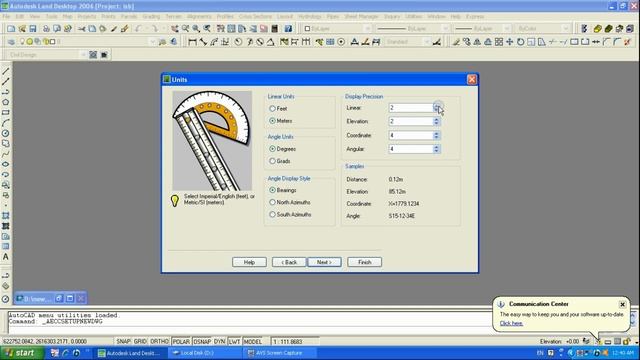This screenshot has width=640, height=360.
Task: Select the Multiline Text A tool
Action: (x=6, y=257)
